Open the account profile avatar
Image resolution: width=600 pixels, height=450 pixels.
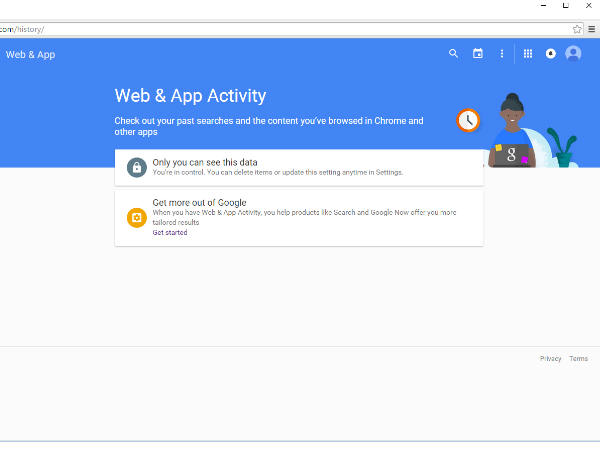[573, 54]
